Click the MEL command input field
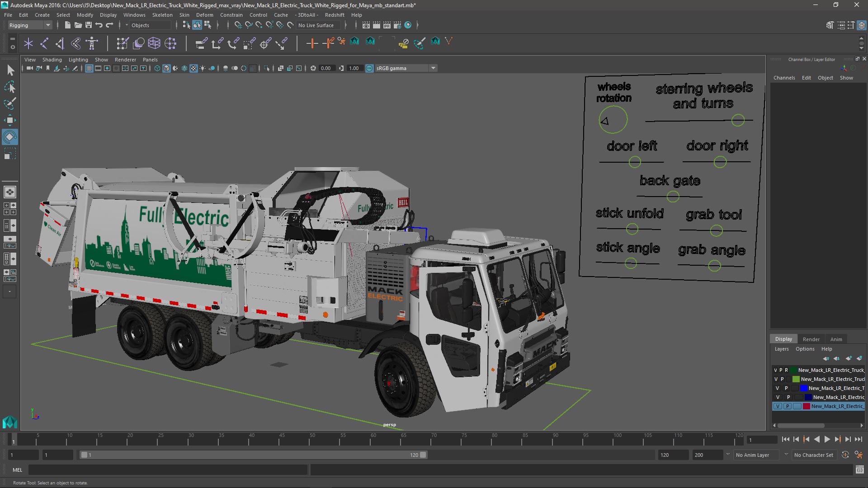 (x=168, y=470)
